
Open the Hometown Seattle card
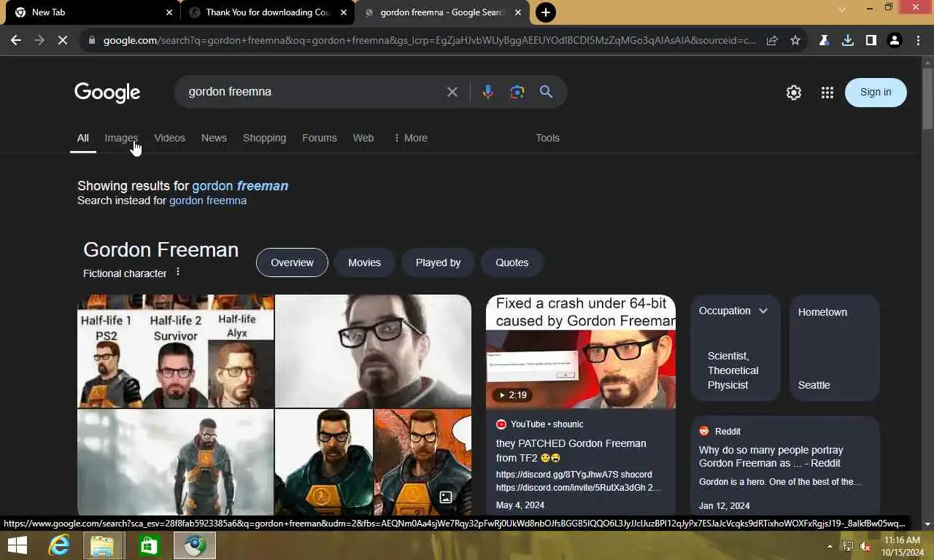(835, 348)
